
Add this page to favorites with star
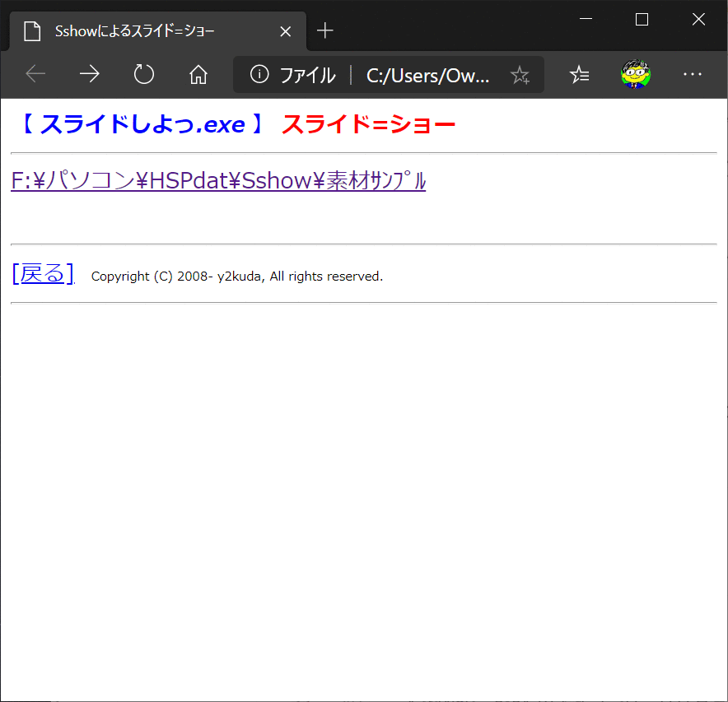520,76
